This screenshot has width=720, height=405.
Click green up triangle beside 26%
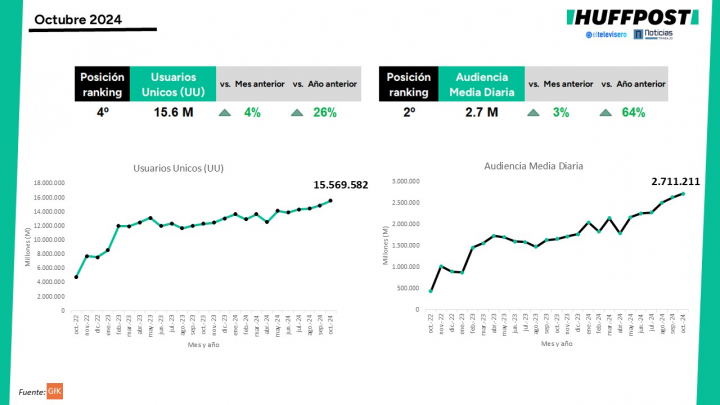(x=297, y=113)
